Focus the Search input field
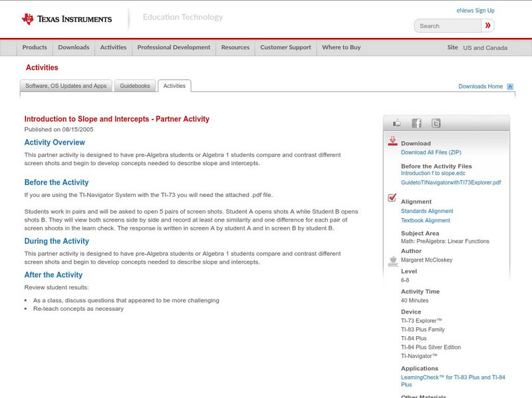This screenshot has height=398, width=532. [448, 26]
